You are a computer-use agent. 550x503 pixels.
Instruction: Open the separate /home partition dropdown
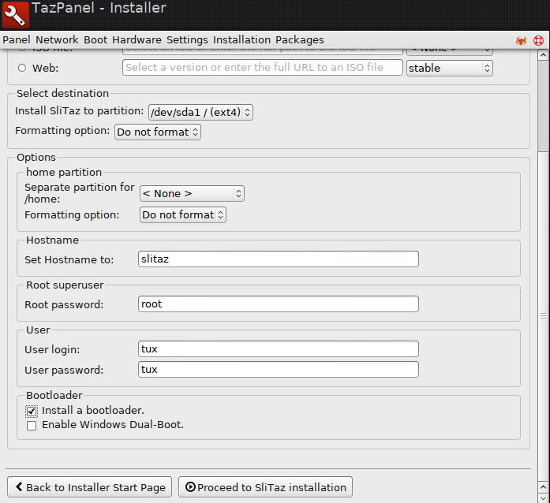[x=192, y=194]
